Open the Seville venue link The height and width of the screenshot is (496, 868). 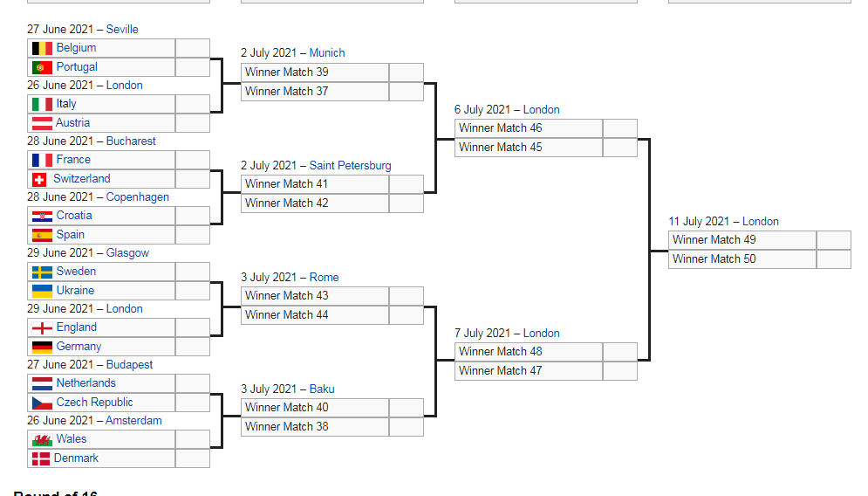point(122,30)
